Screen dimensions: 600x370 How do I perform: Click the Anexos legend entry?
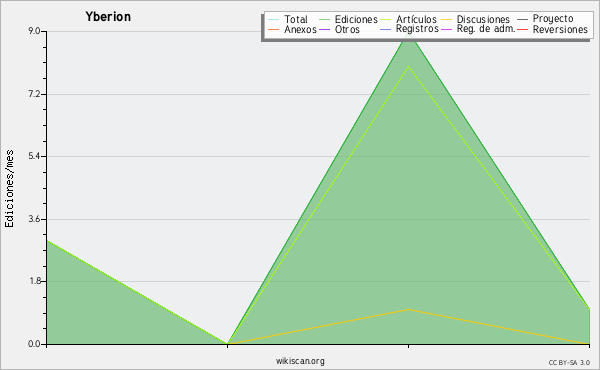click(x=300, y=30)
